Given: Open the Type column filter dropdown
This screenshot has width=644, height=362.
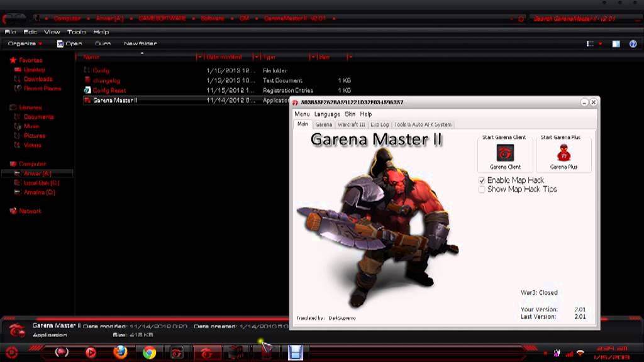Looking at the screenshot, I should click(x=313, y=57).
